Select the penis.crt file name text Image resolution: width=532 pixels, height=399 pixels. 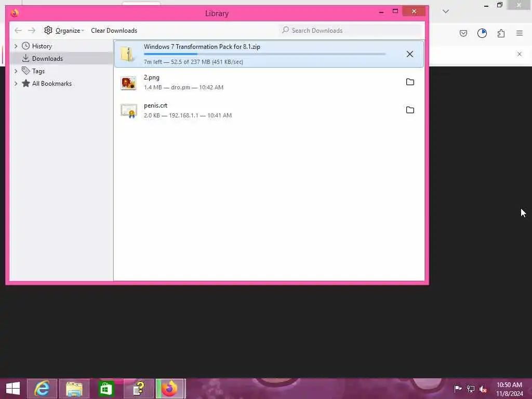coord(155,105)
